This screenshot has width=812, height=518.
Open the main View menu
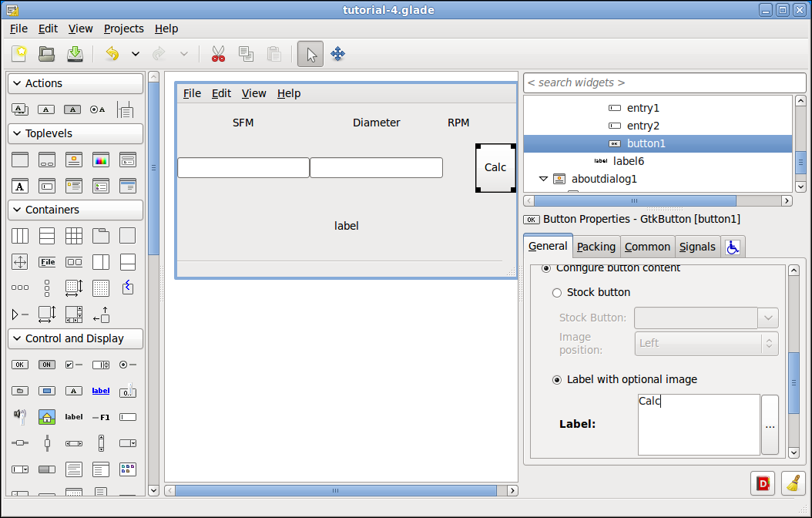pos(80,29)
